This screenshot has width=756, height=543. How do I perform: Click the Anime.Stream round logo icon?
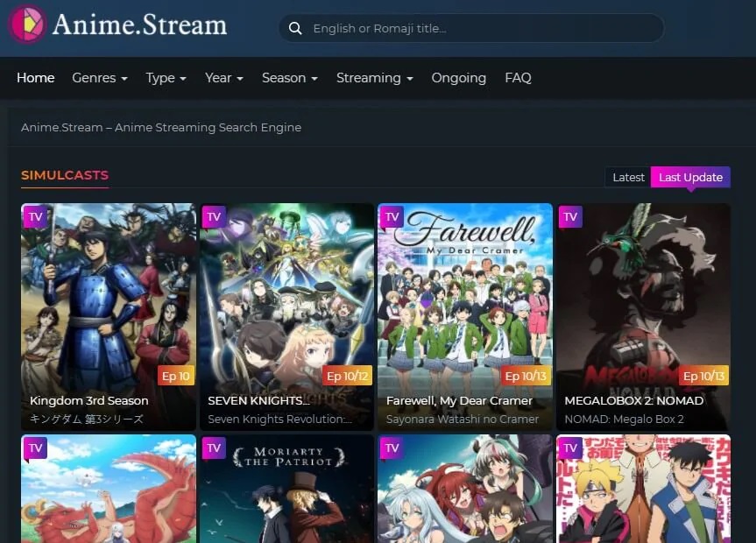click(x=27, y=25)
